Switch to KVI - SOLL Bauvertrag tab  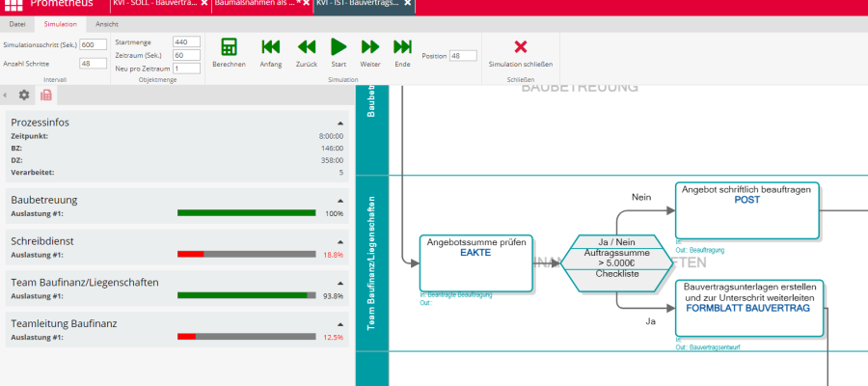pos(155,3)
